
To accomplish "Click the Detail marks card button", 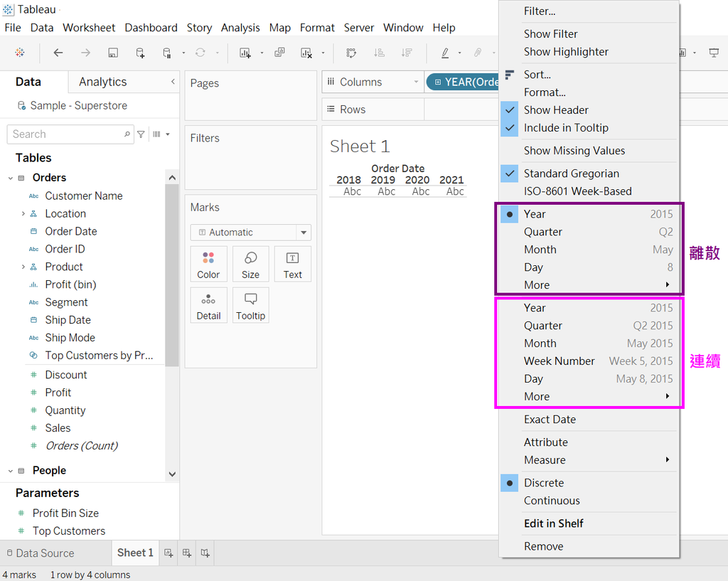I will point(208,306).
